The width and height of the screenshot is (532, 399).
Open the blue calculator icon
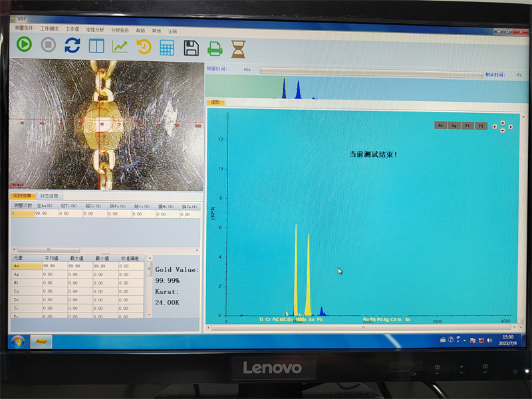(167, 47)
